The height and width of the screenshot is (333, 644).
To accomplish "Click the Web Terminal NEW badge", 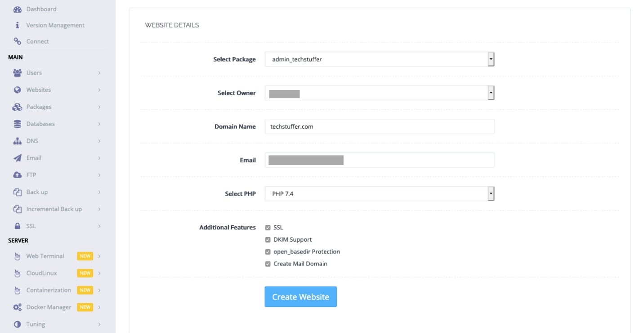I will [x=85, y=256].
